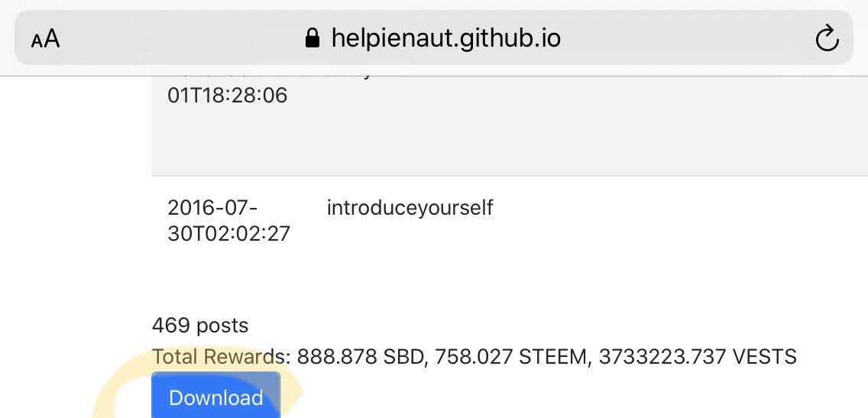
Task: Tap the padlock security icon
Action: (313, 38)
